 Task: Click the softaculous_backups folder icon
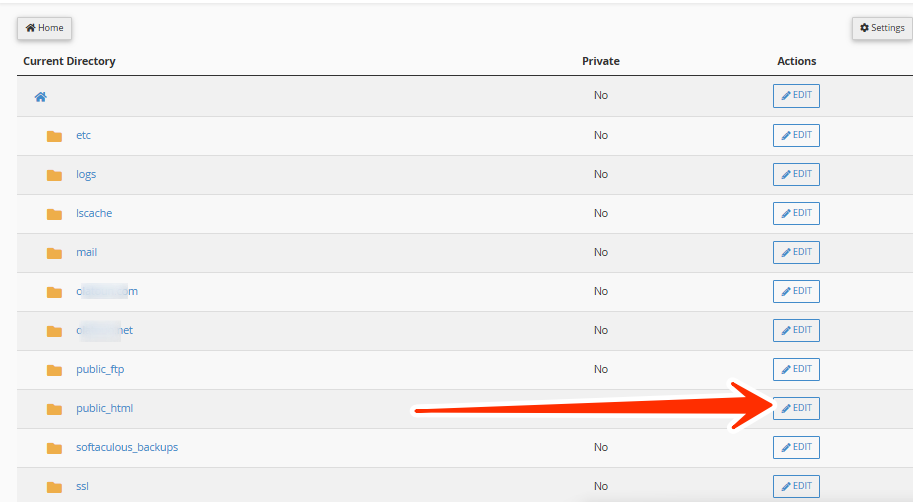point(54,448)
